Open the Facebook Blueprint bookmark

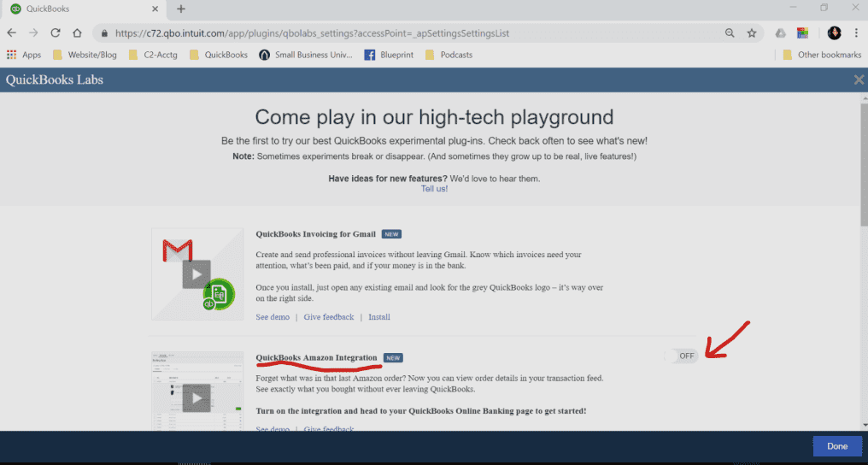pyautogui.click(x=389, y=55)
